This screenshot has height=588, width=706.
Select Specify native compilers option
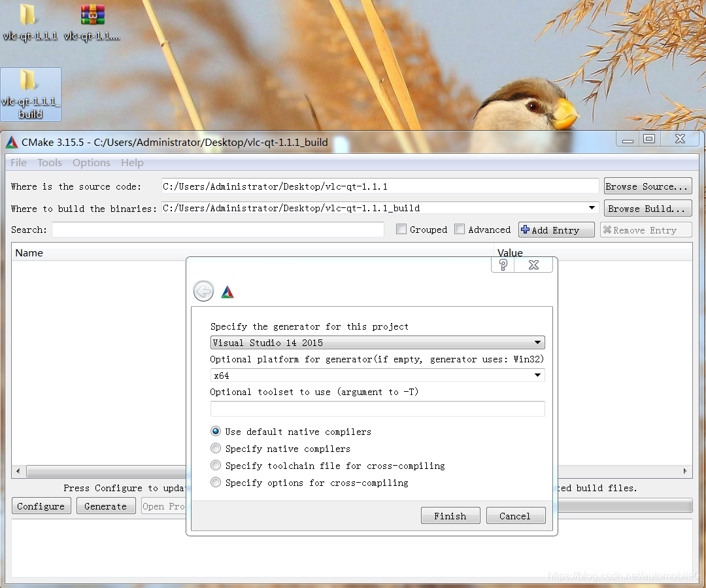click(216, 448)
